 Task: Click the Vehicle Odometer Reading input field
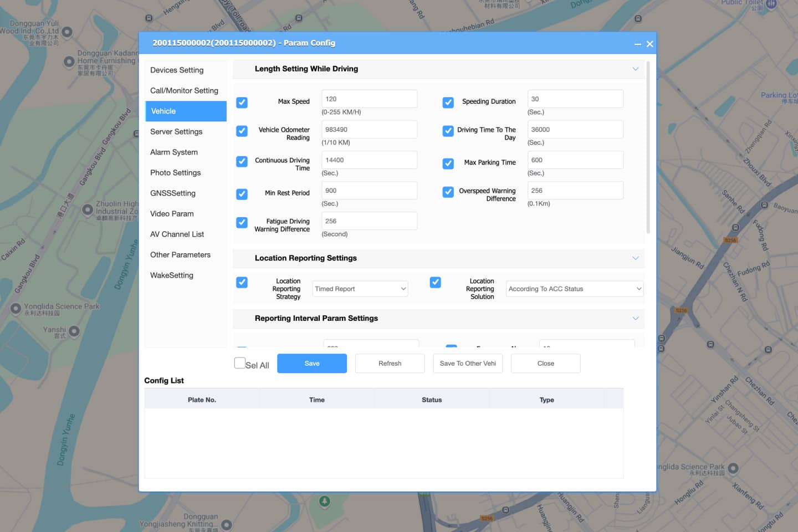369,130
